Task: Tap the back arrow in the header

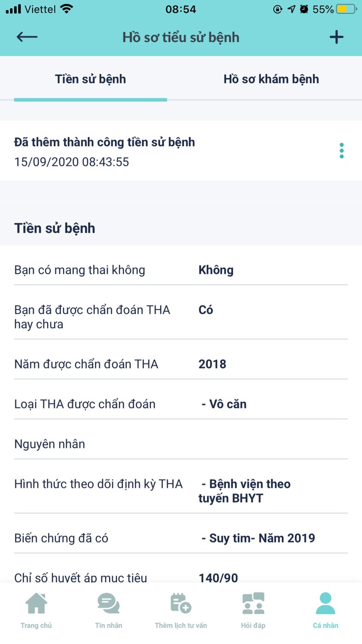Action: (25, 37)
